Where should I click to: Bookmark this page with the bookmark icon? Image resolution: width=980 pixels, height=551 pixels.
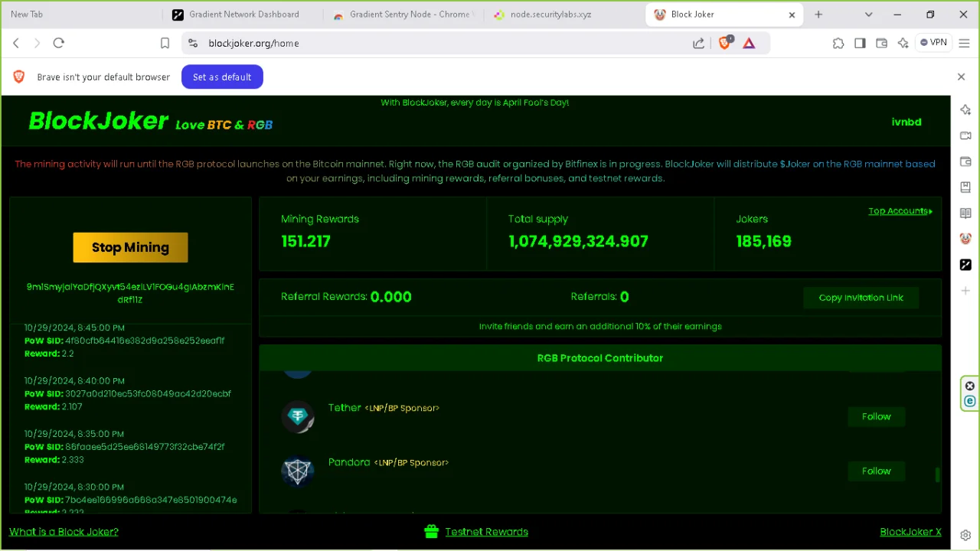pyautogui.click(x=165, y=44)
